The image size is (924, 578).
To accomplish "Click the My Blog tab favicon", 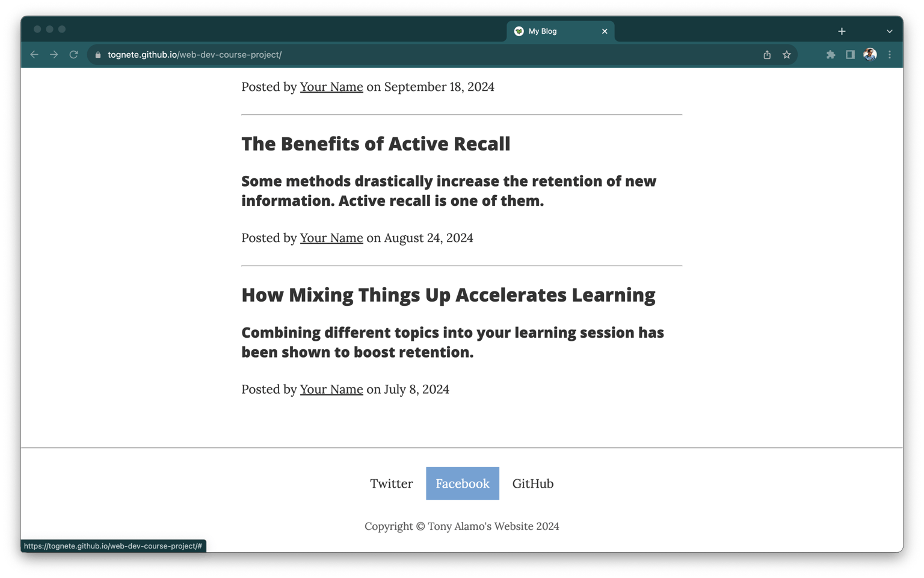I will coord(519,31).
